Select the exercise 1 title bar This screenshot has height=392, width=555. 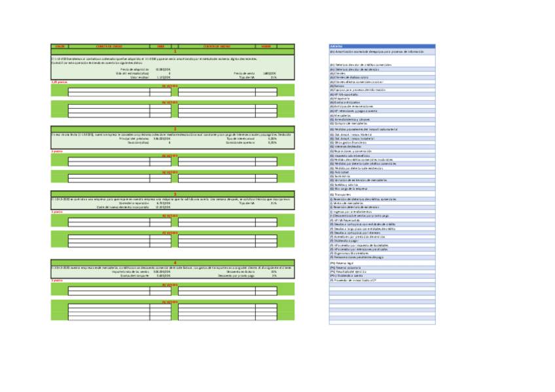173,50
